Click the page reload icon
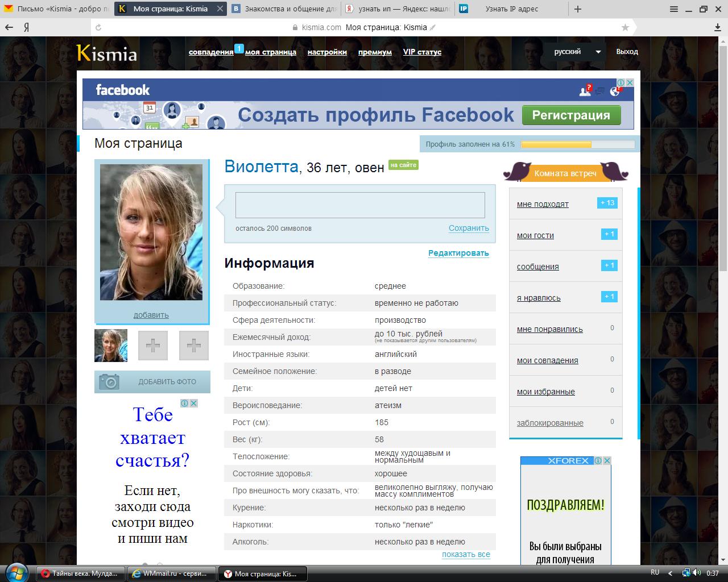The image size is (728, 582). (x=98, y=27)
